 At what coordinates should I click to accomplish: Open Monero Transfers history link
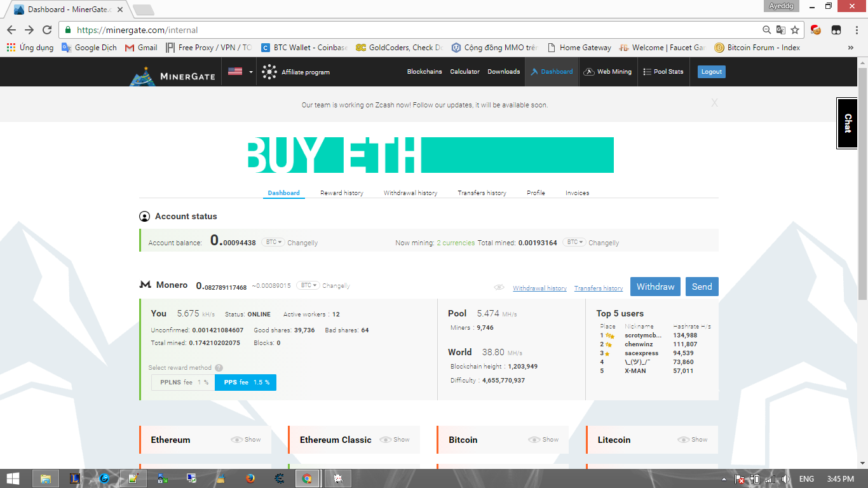(x=599, y=288)
